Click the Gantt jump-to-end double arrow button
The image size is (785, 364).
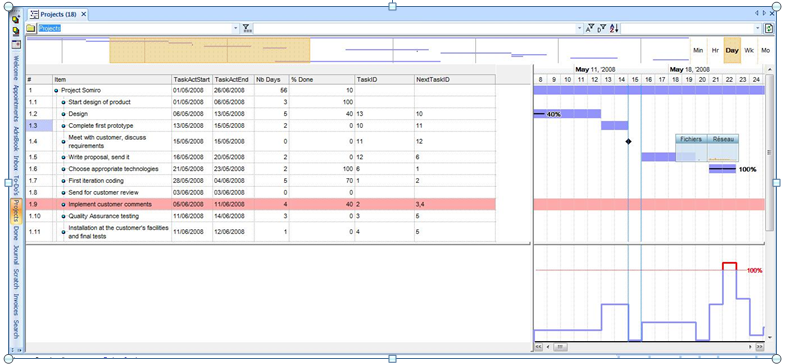point(759,346)
